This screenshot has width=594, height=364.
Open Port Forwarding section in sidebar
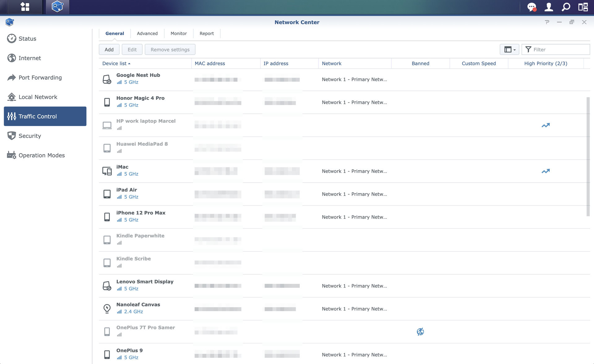(40, 77)
